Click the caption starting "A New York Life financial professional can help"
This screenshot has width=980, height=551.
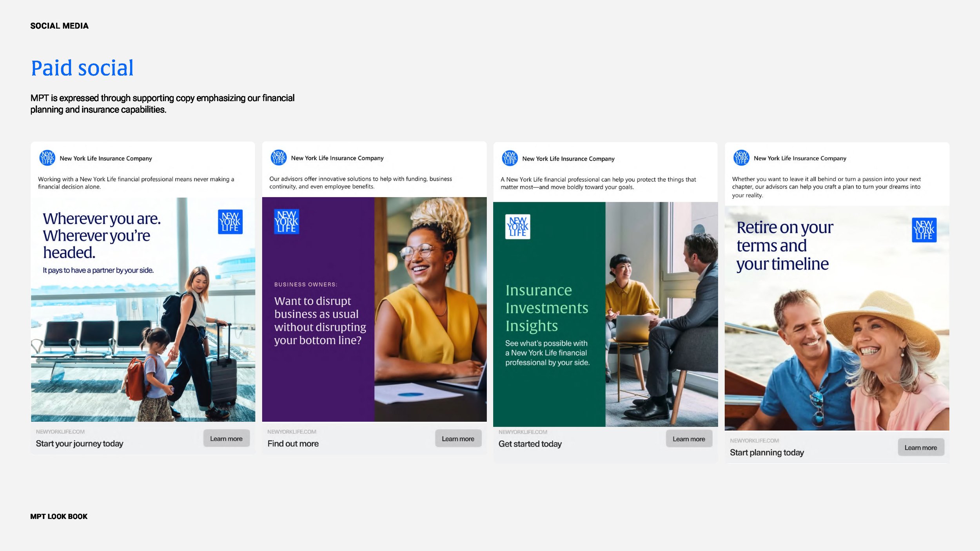click(x=598, y=183)
